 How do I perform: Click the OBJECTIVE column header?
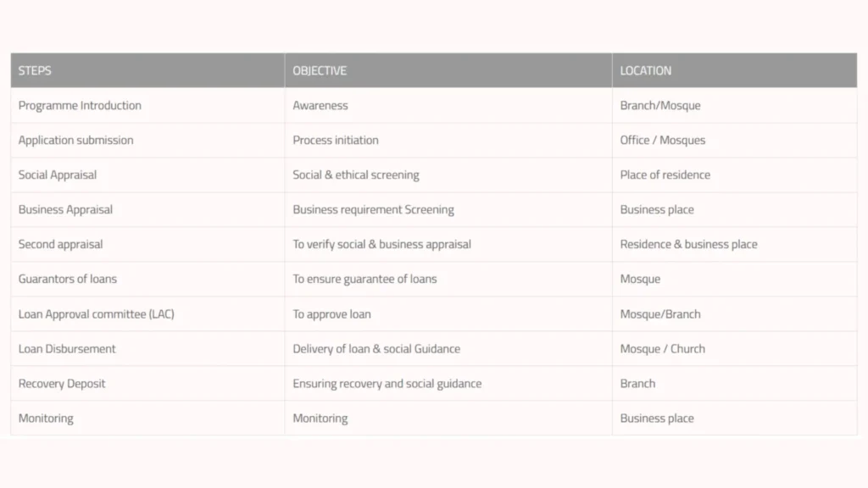click(320, 70)
